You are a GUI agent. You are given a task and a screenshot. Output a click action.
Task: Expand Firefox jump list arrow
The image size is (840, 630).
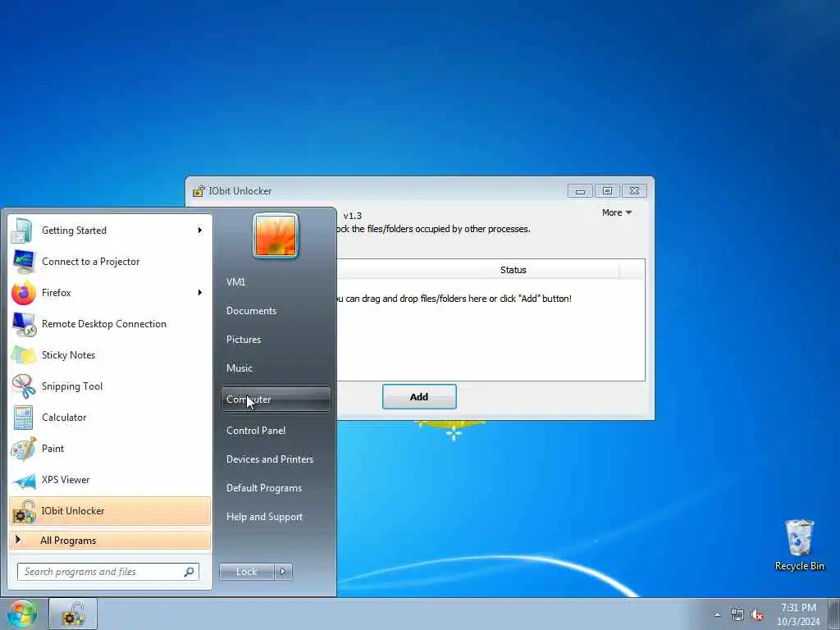(x=200, y=293)
